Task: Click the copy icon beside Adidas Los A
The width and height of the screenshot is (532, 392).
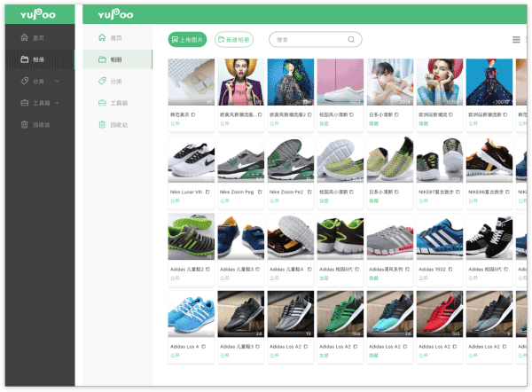Action: 204,347
